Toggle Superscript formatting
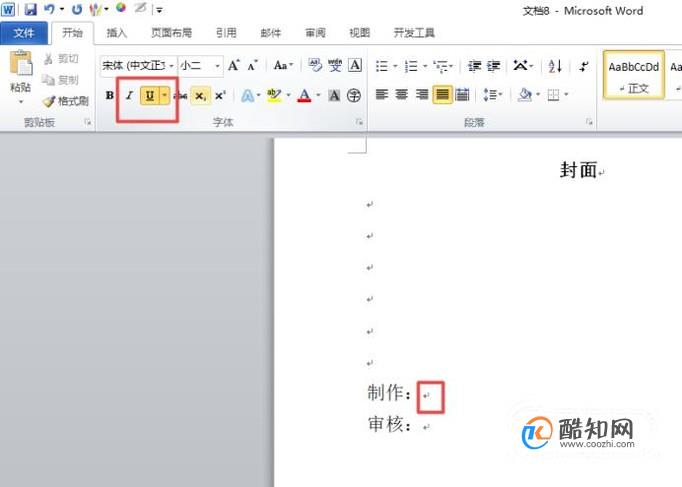The height and width of the screenshot is (487, 682). pos(221,95)
